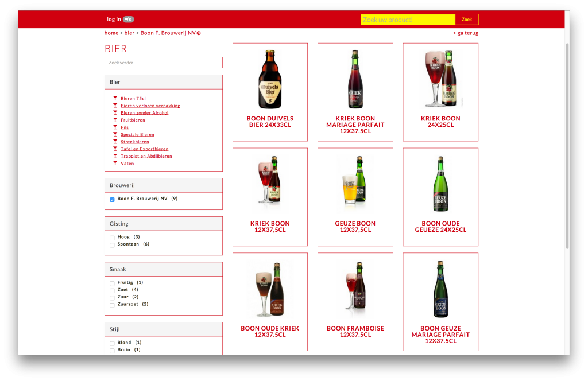Remove Boon F. Brouwerij filter via breadcrumb icon
The width and height of the screenshot is (588, 381).
(199, 33)
